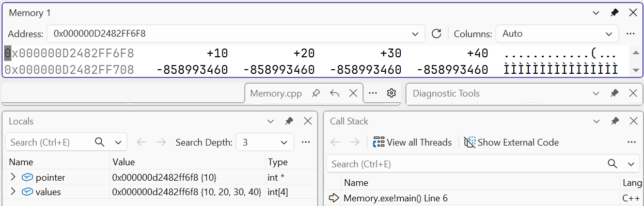Click the int * type cell
The height and width of the screenshot is (206, 644).
(276, 177)
